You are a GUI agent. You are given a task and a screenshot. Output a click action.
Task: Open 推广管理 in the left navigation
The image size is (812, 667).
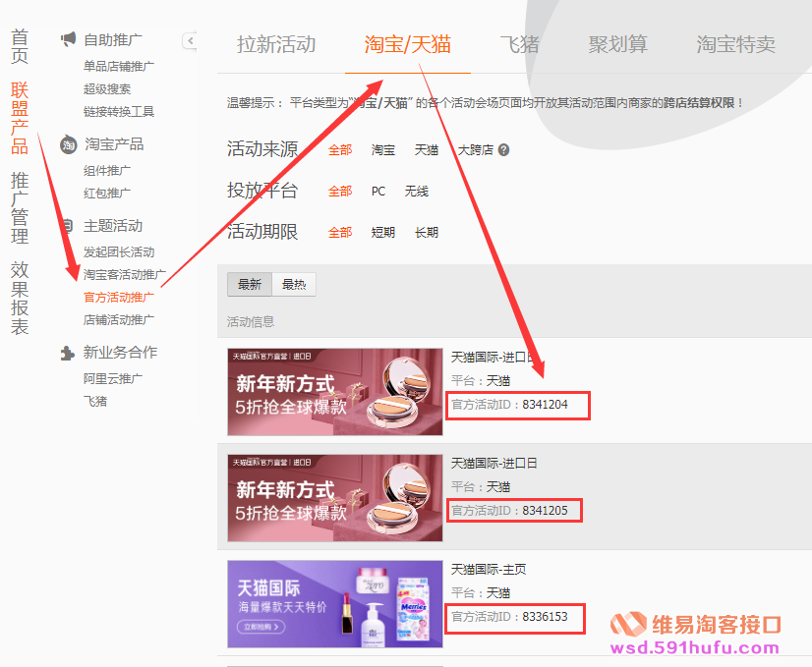tap(19, 208)
